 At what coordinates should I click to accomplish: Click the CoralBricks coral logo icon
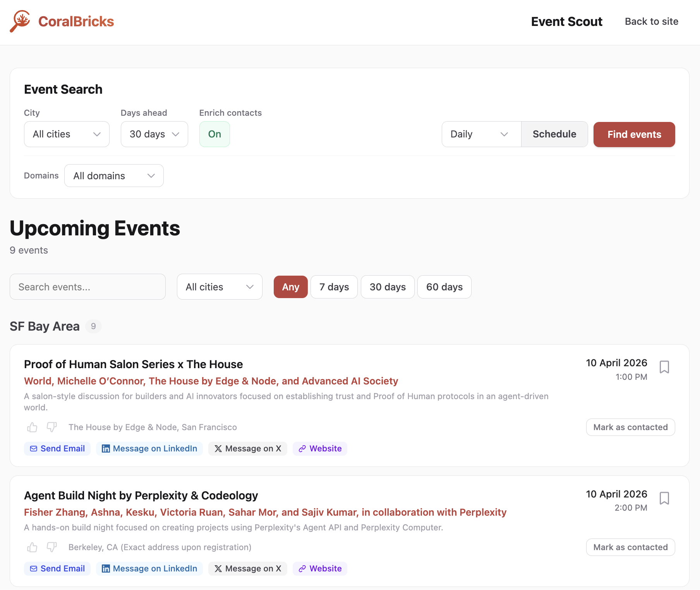(21, 21)
